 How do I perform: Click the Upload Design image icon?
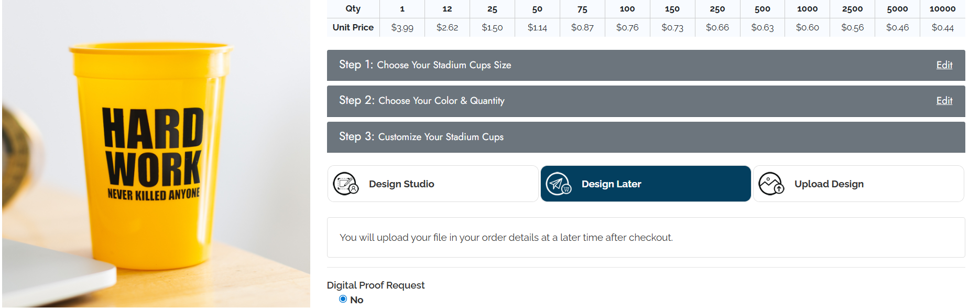[x=771, y=184]
